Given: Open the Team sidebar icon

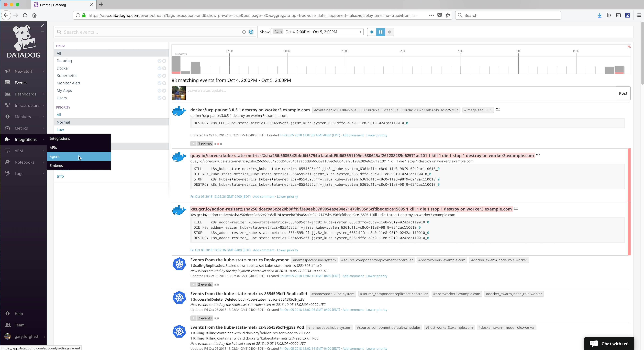Looking at the screenshot, I should pyautogui.click(x=8, y=325).
